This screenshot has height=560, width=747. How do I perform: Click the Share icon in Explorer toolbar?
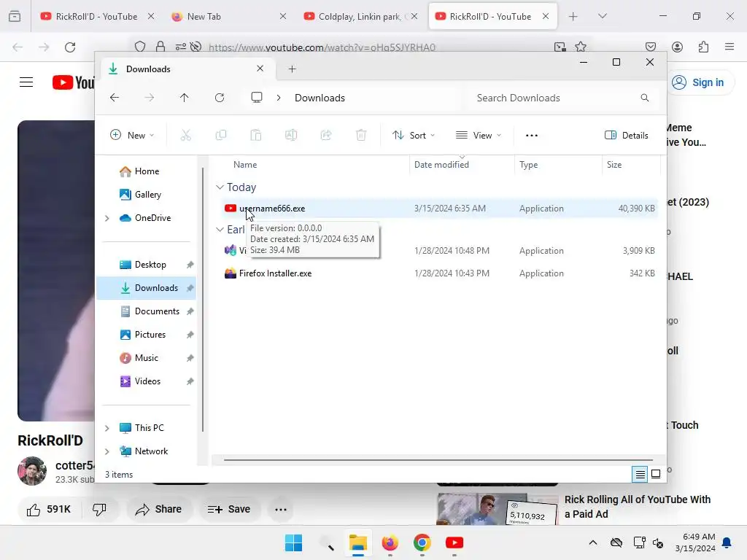click(326, 135)
